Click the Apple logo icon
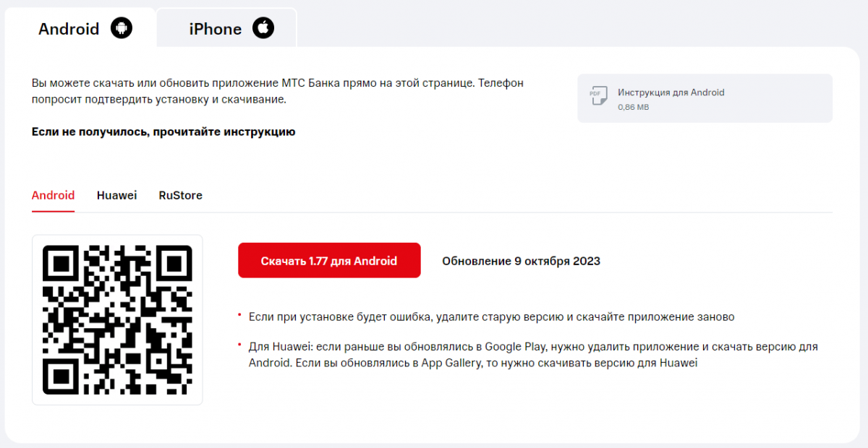The width and height of the screenshot is (868, 448). coord(263,28)
